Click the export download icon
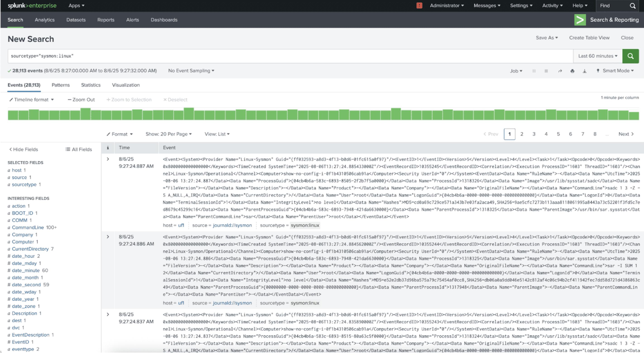Screen dimensions: 644x355 584,71
